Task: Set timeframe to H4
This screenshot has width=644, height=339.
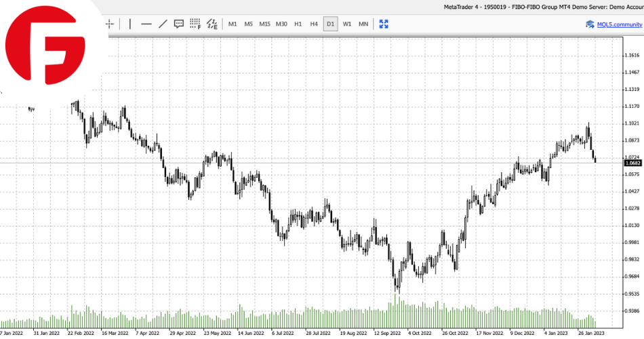Action: pyautogui.click(x=314, y=24)
